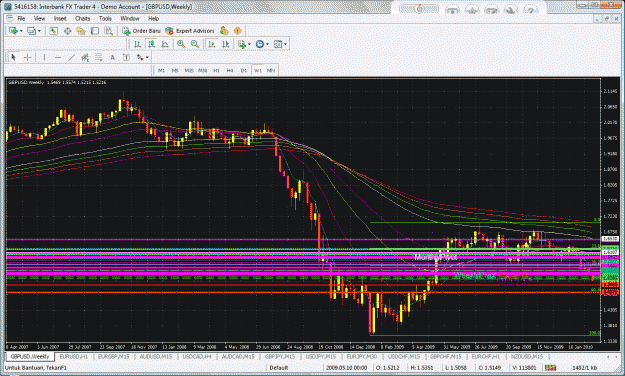The width and height of the screenshot is (625, 376).
Task: Click the orange round alert icon
Action: pyautogui.click(x=238, y=31)
